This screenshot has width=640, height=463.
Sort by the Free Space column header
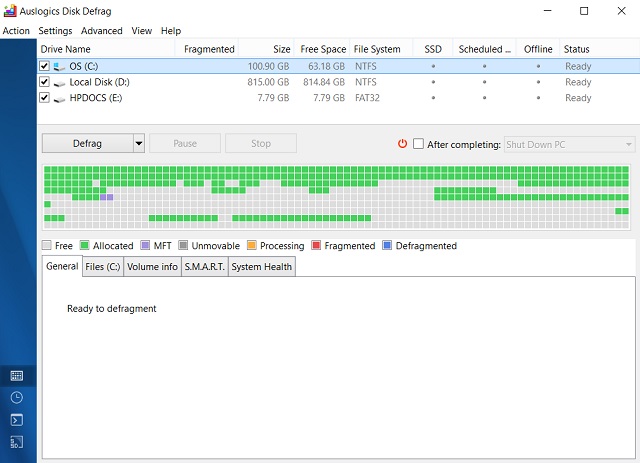[x=322, y=49]
